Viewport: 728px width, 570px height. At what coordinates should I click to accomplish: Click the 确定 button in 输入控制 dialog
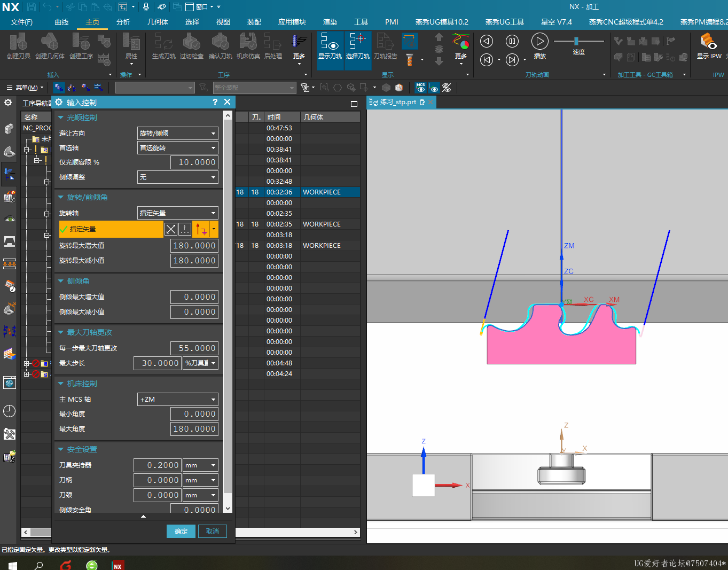click(x=181, y=531)
